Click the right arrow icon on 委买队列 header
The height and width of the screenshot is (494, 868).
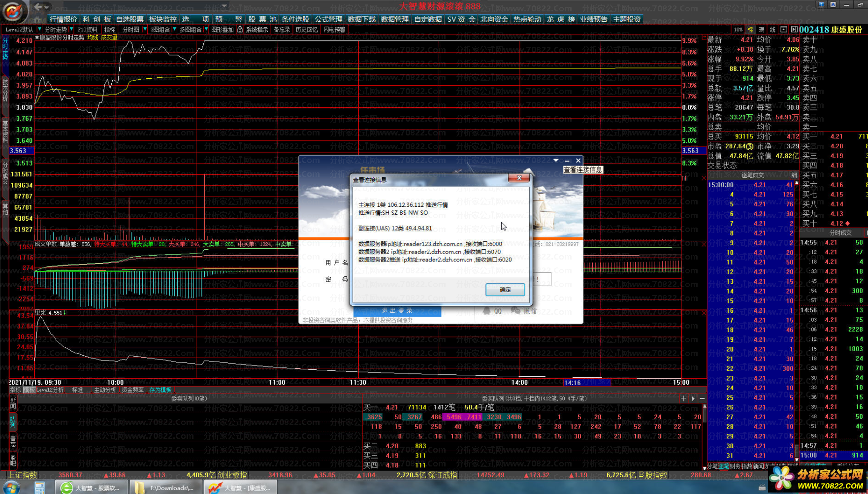693,398
